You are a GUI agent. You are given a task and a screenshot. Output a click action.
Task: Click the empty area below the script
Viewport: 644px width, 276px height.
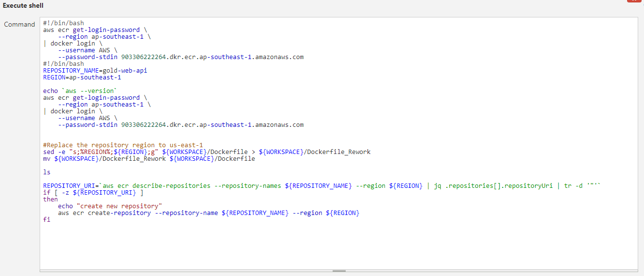click(x=338, y=247)
